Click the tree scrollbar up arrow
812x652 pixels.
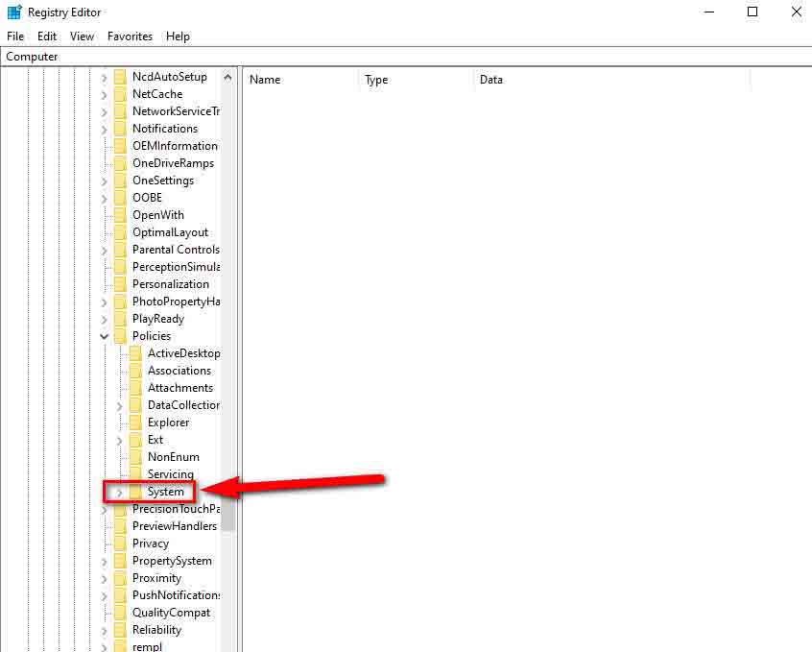tap(227, 77)
